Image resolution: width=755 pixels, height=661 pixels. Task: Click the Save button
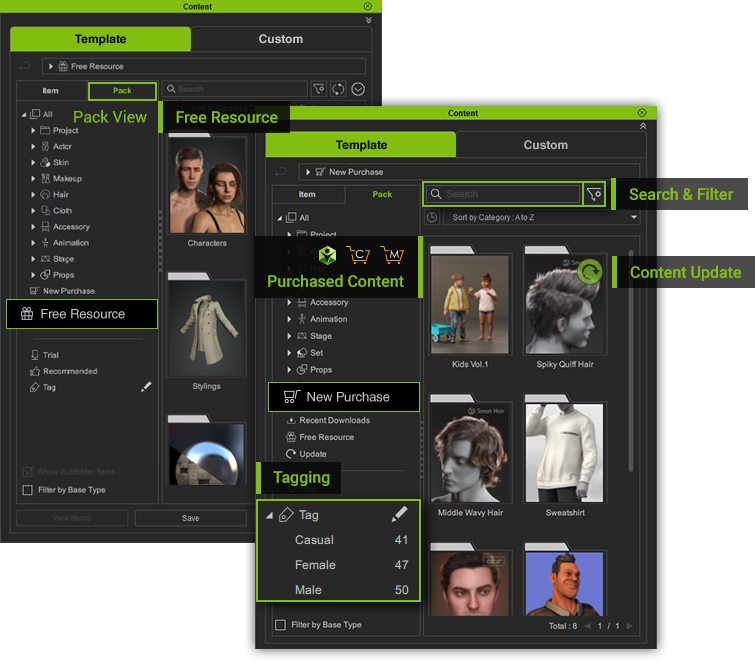pyautogui.click(x=190, y=518)
